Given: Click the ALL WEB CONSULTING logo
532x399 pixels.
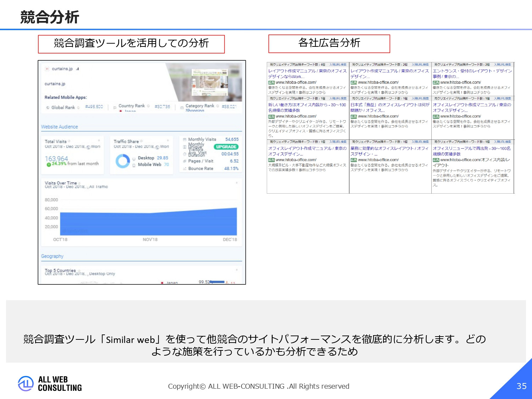Looking at the screenshot, I should [x=50, y=383].
